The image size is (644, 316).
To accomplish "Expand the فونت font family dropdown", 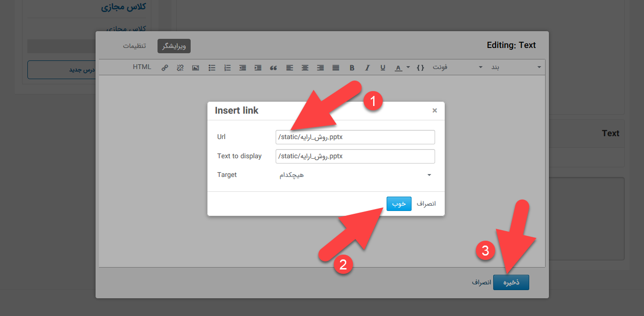I will (x=457, y=68).
